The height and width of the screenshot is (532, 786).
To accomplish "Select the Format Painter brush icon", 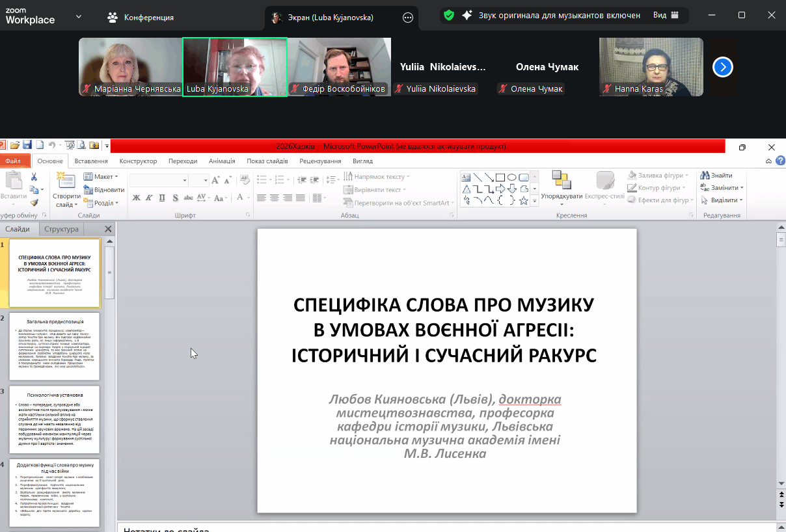I will tap(34, 202).
